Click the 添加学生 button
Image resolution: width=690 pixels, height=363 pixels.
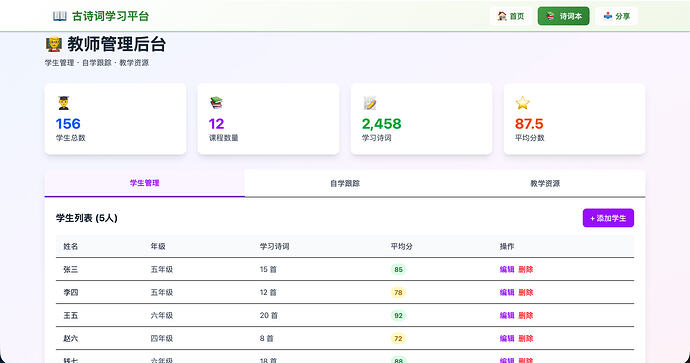608,218
